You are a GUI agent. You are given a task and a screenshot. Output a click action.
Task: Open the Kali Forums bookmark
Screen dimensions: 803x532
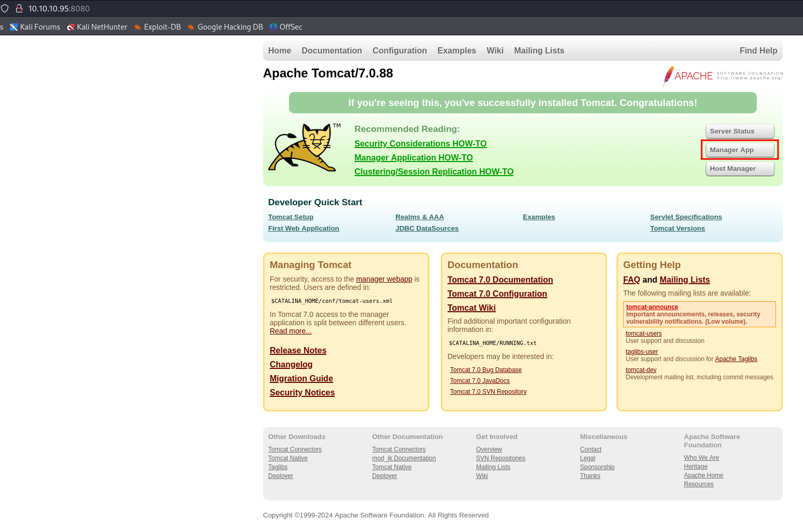[35, 27]
